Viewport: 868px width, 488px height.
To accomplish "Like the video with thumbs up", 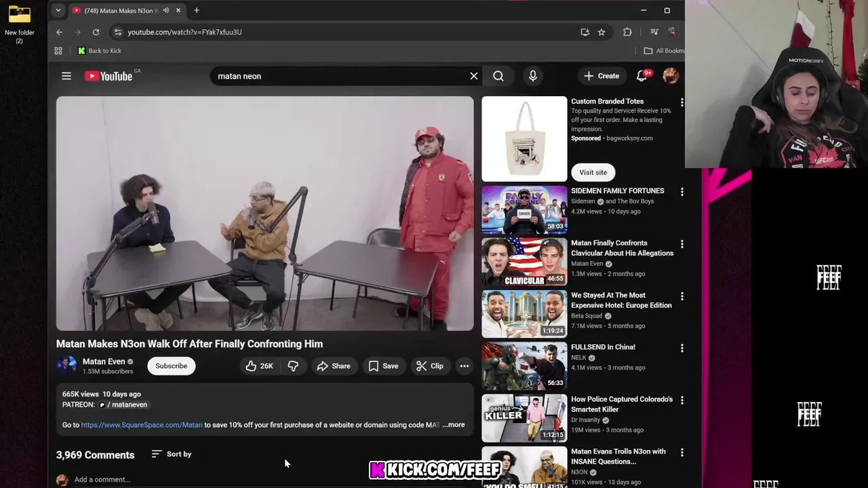I will click(259, 366).
